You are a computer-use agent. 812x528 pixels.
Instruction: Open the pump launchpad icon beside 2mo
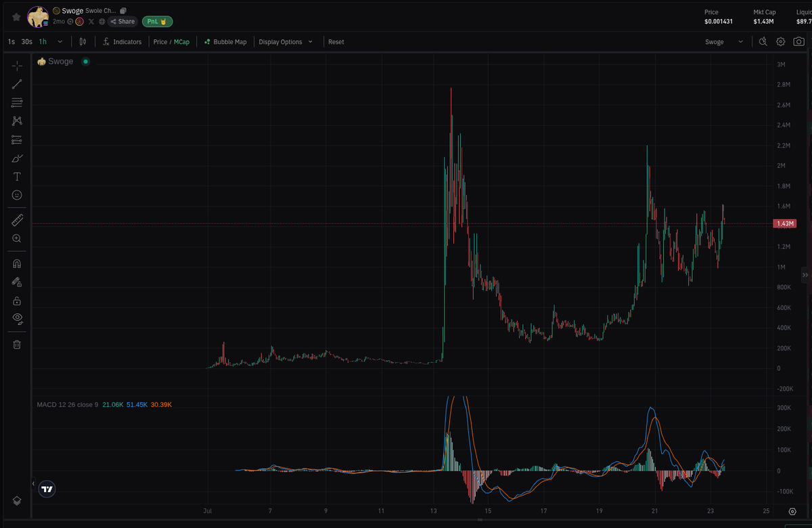[x=79, y=22]
